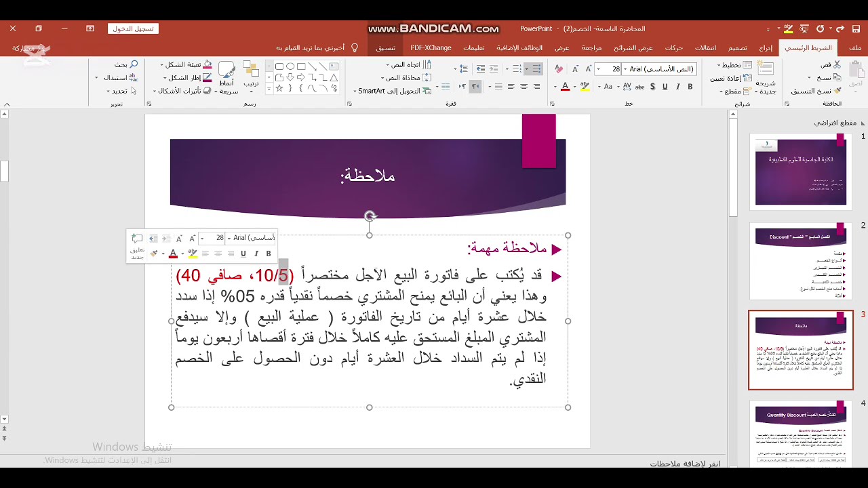Switch to the Transitions (انتقالات) tab
The image size is (868, 488).
705,47
